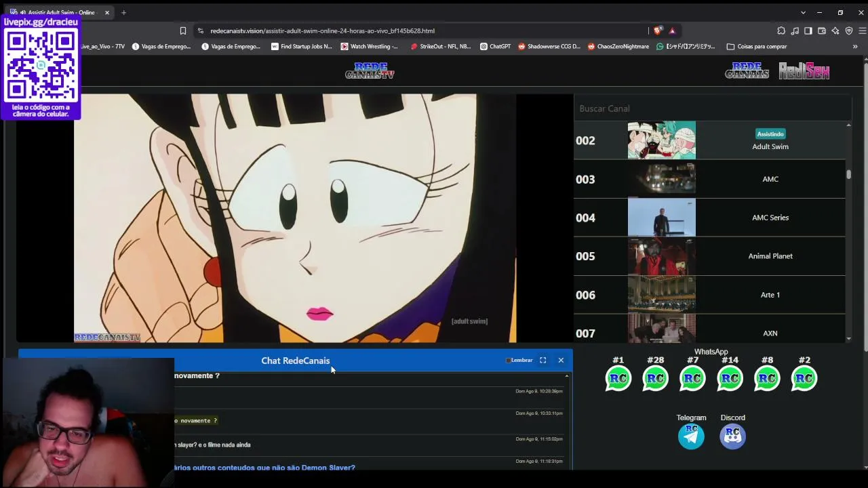Screen dimensions: 868x488
Task: Click the ShadowVerse Japanese-titled bookmark
Action: tap(686, 47)
